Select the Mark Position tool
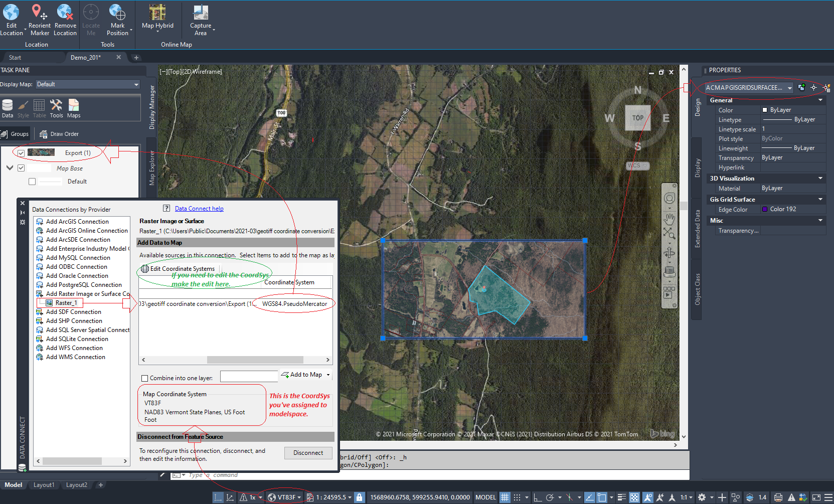 pyautogui.click(x=116, y=19)
